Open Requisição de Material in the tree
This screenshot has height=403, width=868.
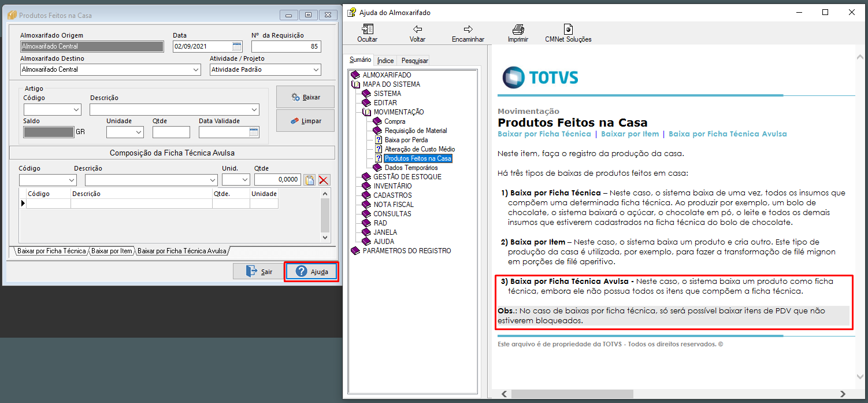(416, 131)
